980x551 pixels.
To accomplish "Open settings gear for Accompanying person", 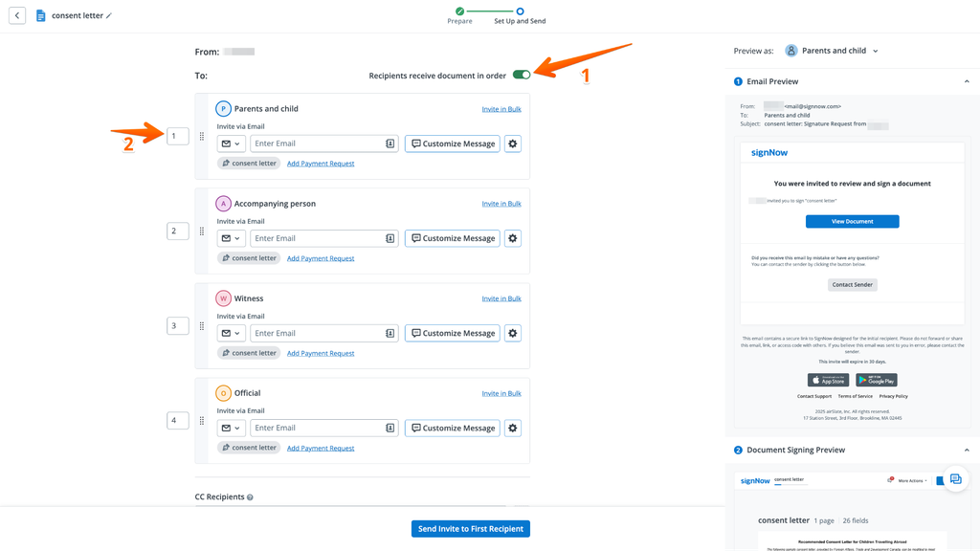I will [x=513, y=238].
